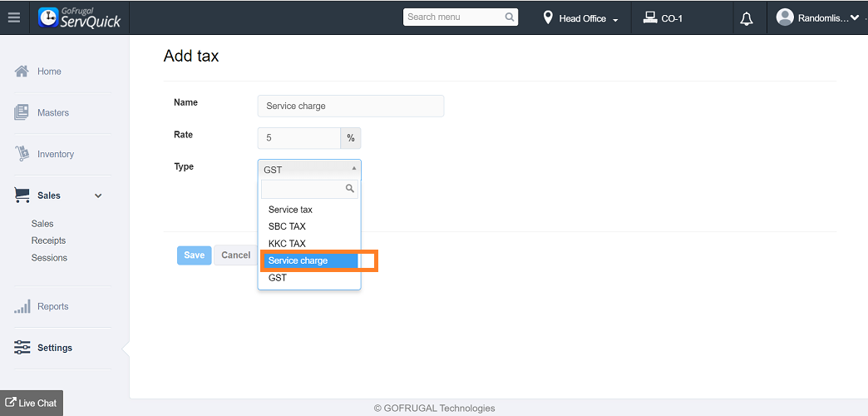Collapse the Sales section chevron
The height and width of the screenshot is (416, 868).
pyautogui.click(x=98, y=196)
